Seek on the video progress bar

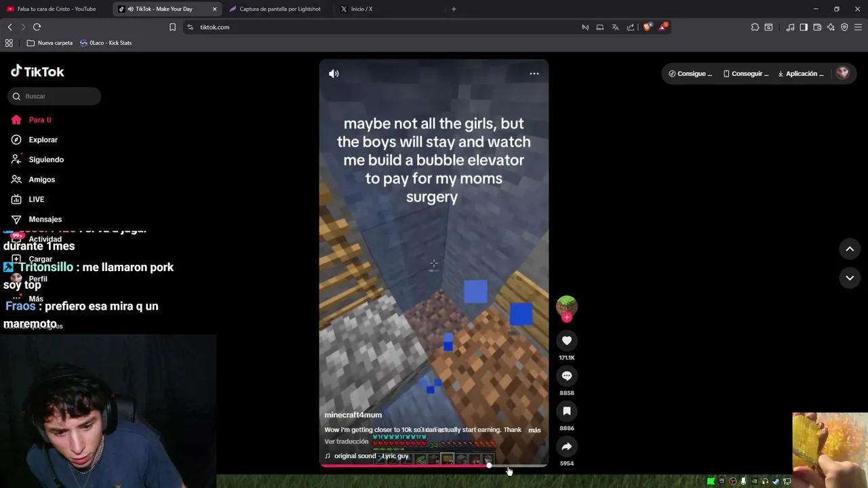pyautogui.click(x=434, y=466)
